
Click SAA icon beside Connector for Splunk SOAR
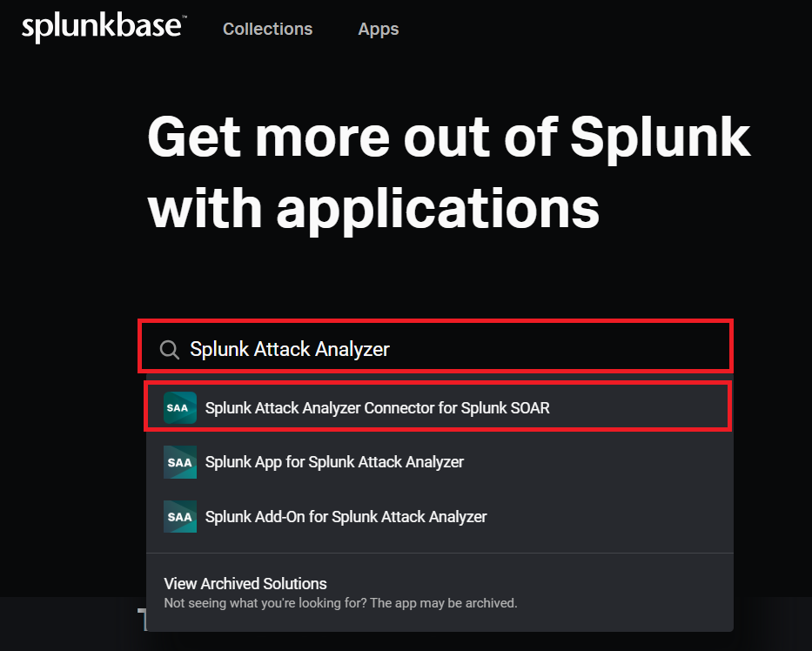[x=180, y=407]
